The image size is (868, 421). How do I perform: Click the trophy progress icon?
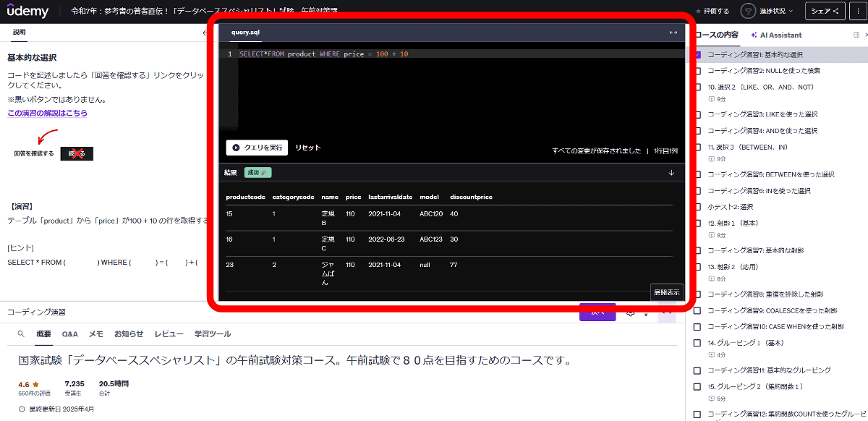pyautogui.click(x=749, y=11)
